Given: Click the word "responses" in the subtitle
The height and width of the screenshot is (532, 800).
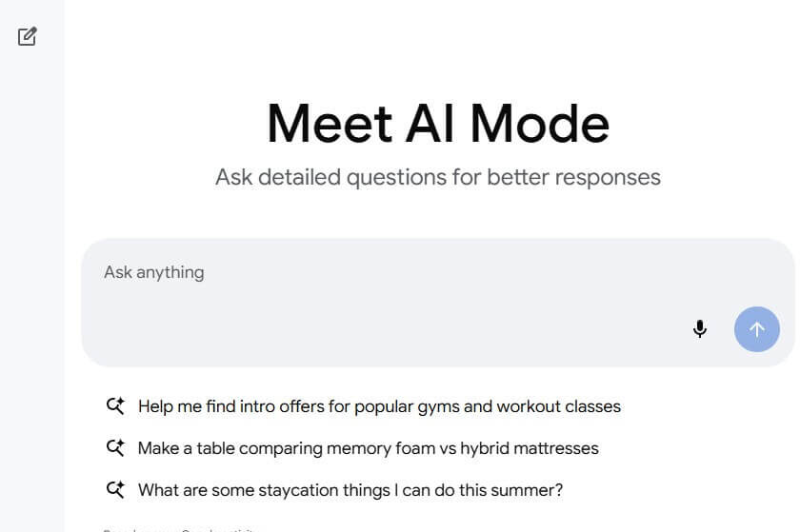Looking at the screenshot, I should click(610, 177).
